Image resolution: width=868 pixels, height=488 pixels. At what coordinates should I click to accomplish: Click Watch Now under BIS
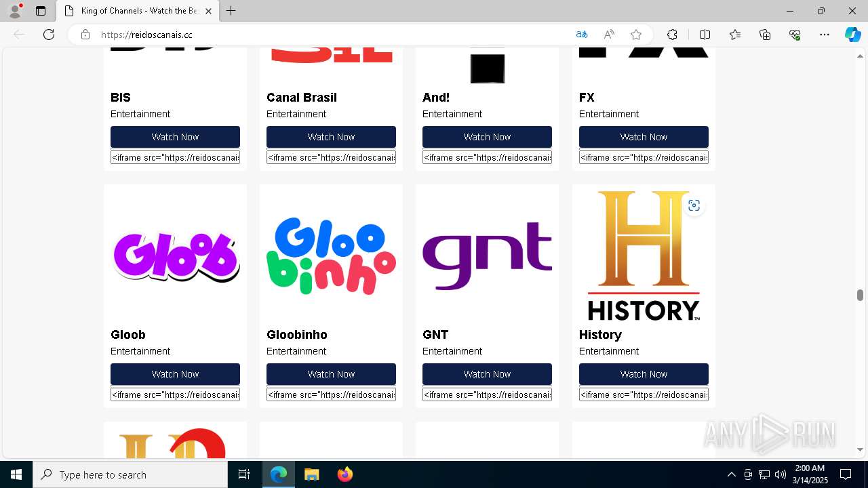click(x=175, y=137)
